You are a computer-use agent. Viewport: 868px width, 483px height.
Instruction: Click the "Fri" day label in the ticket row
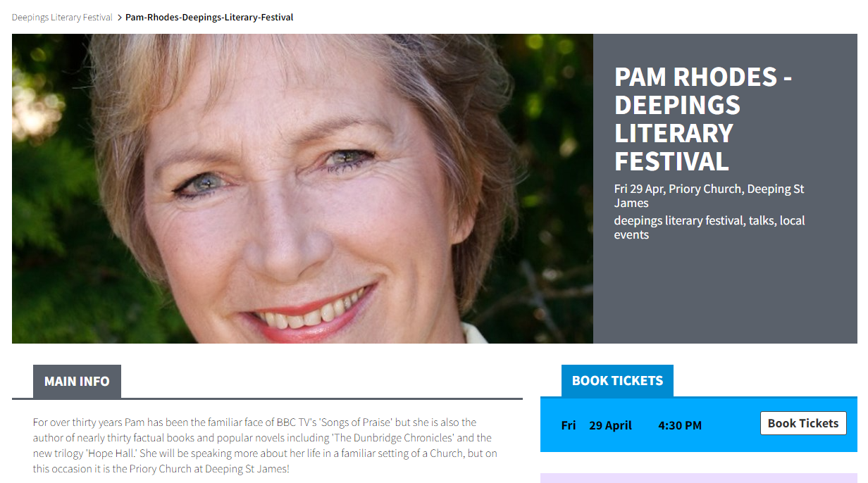tap(569, 425)
